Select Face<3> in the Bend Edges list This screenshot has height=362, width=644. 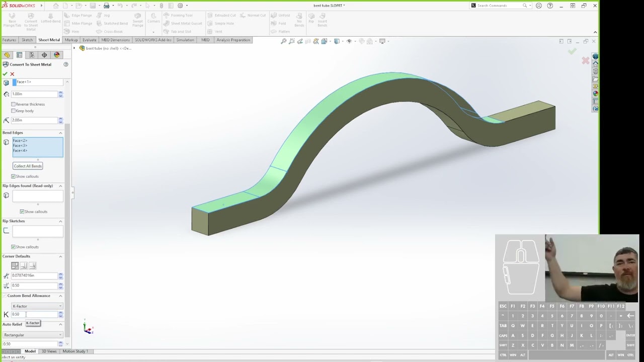tap(20, 145)
